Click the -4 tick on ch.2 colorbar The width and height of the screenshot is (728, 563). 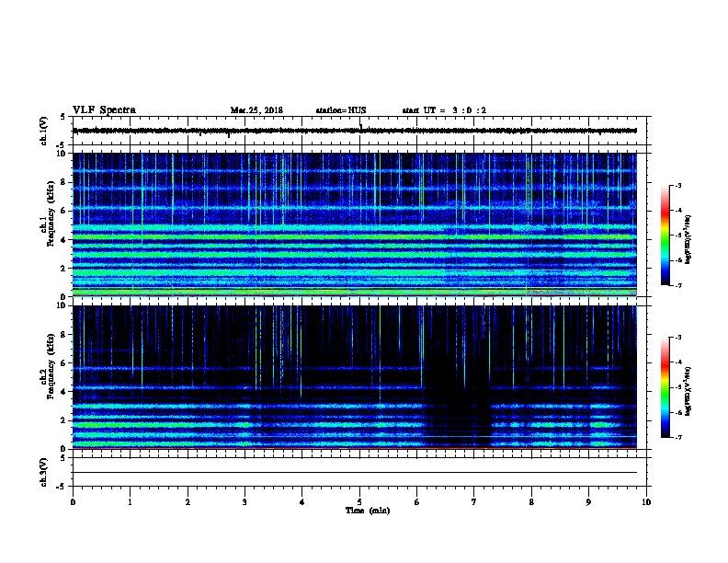tap(678, 362)
